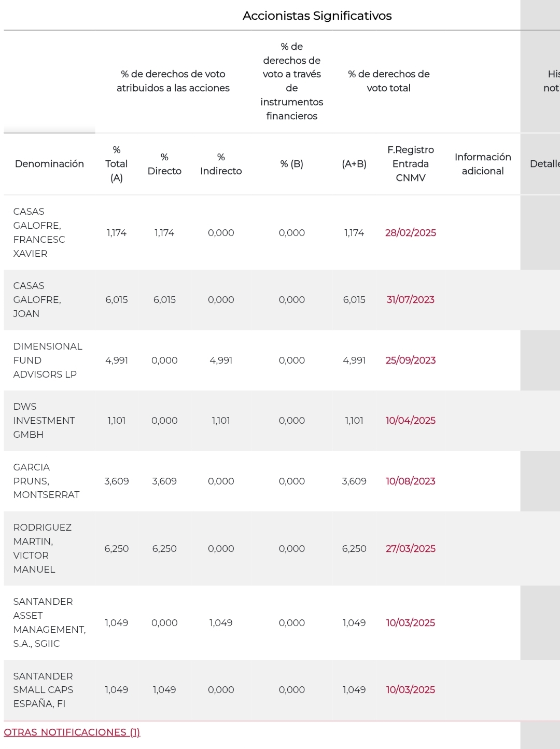Select the Detalle column header
The width and height of the screenshot is (560, 749).
[x=544, y=164]
